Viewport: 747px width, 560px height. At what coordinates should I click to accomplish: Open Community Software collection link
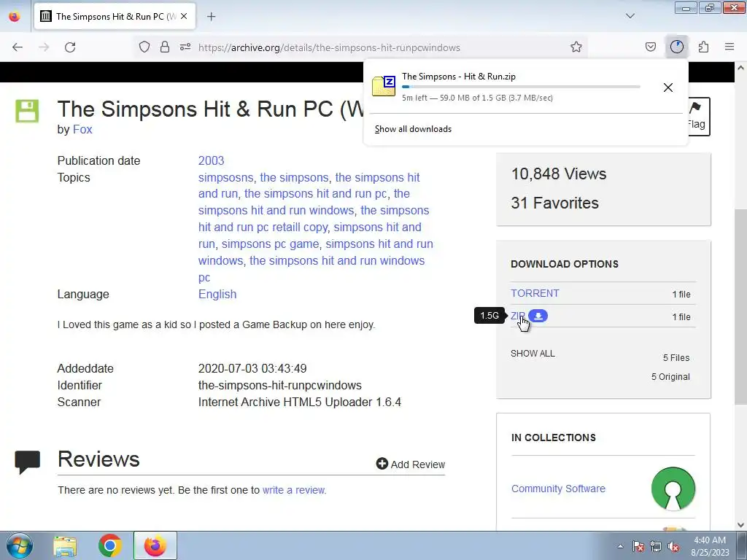point(558,489)
